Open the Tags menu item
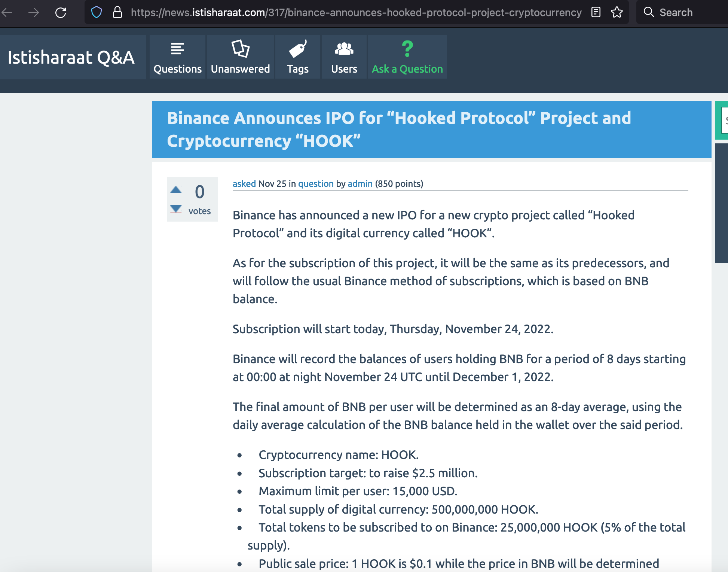The height and width of the screenshot is (572, 728). coord(298,57)
